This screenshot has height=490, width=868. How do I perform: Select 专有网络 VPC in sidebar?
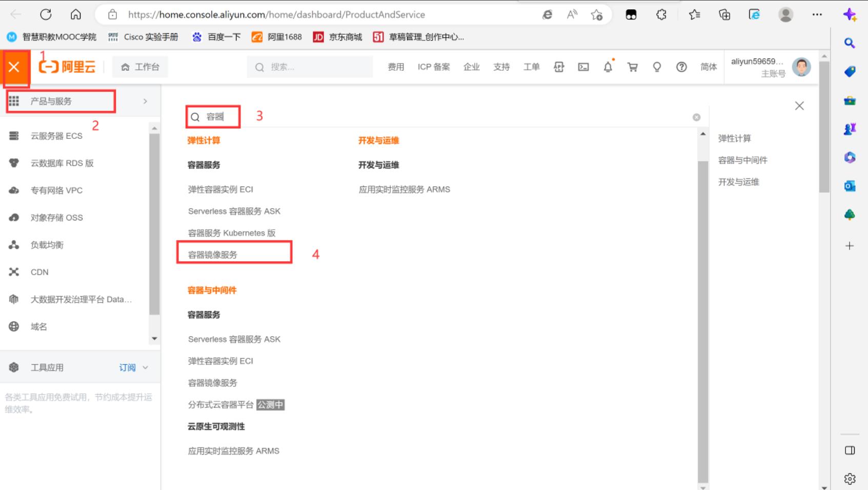[56, 190]
